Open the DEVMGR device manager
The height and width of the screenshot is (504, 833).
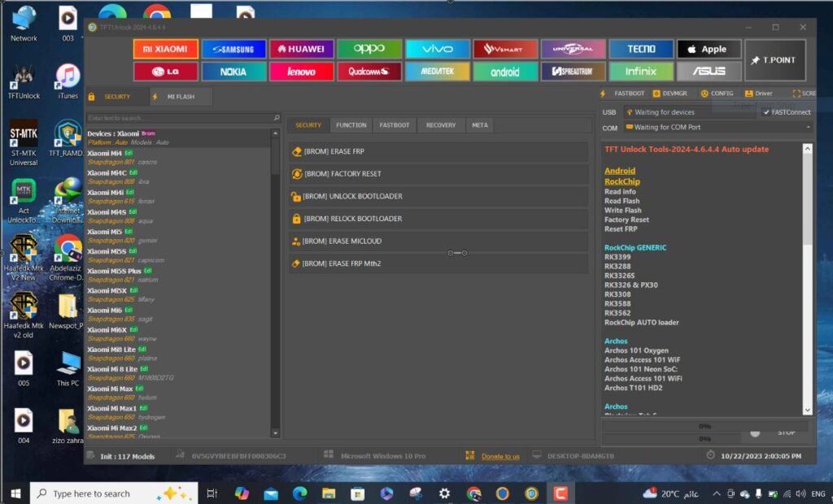(670, 93)
